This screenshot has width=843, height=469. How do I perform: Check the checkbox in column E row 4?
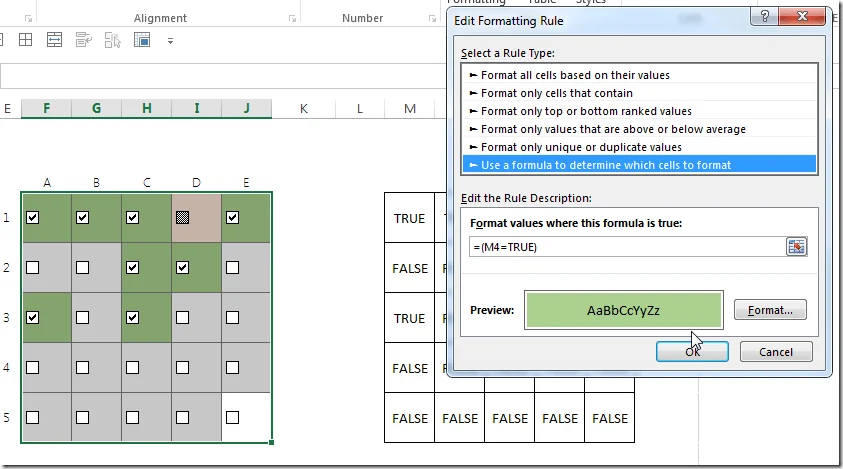pos(232,367)
